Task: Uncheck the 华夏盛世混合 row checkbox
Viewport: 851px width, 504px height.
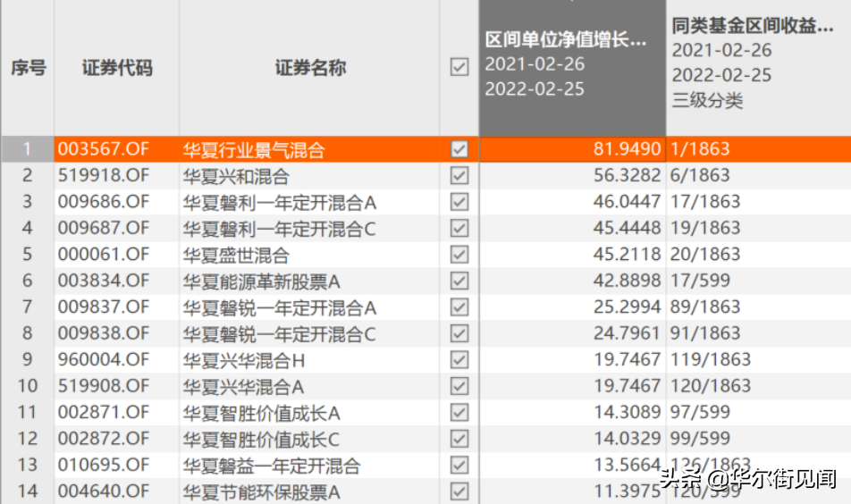Action: coord(459,255)
